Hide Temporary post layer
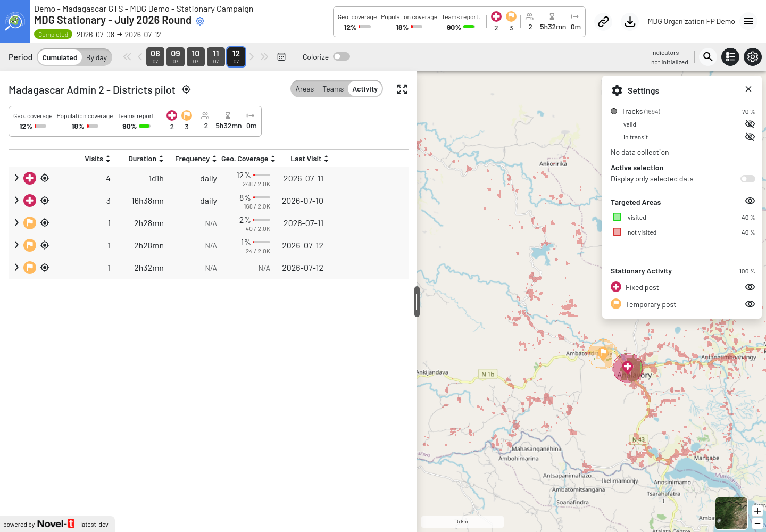This screenshot has width=766, height=532. pyautogui.click(x=750, y=304)
